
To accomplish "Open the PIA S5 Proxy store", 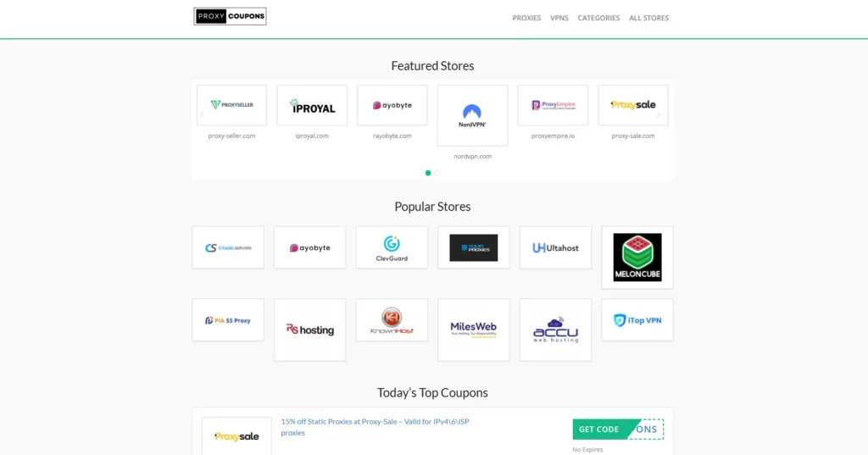I will [228, 320].
